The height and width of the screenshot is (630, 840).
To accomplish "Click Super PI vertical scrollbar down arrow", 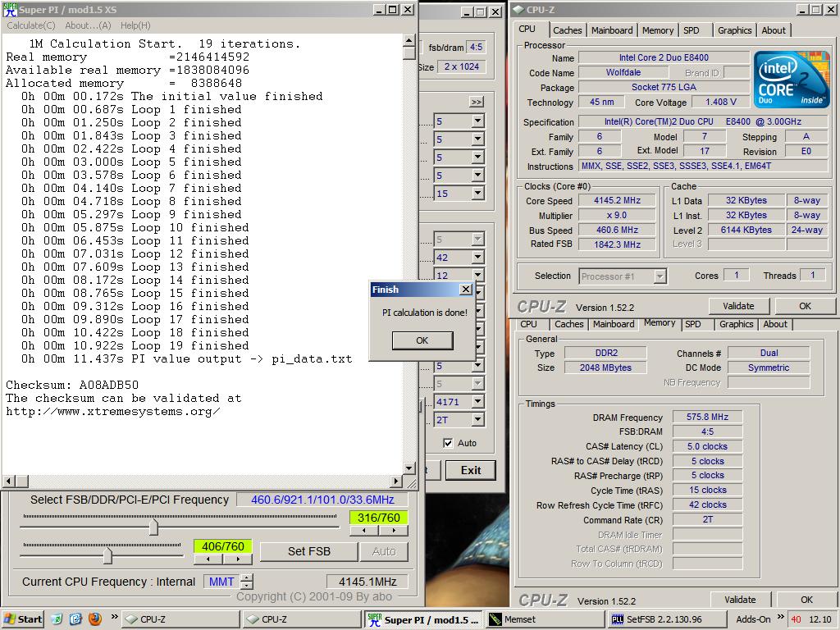I will (409, 468).
